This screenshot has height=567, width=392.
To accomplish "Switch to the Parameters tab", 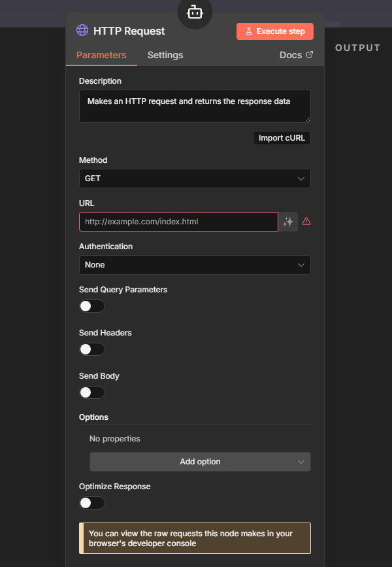I will point(101,55).
